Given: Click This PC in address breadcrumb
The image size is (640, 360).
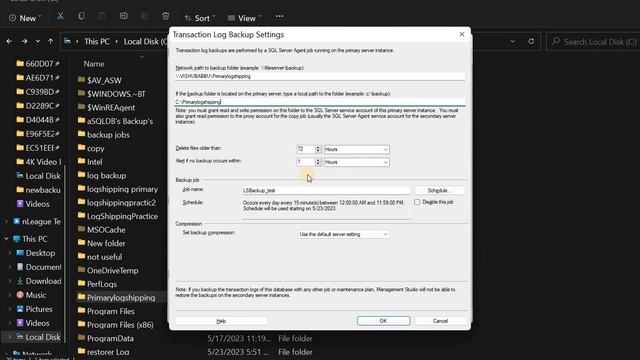Looking at the screenshot, I should click(x=97, y=42).
